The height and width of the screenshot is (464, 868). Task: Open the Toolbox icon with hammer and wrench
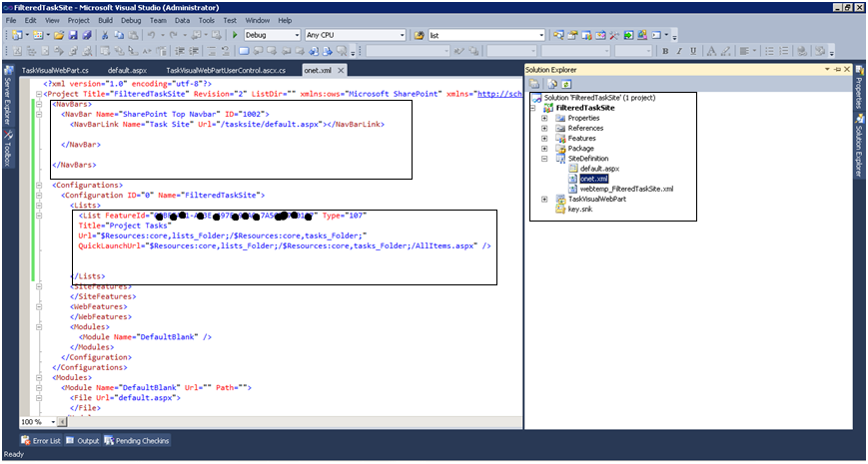click(x=614, y=35)
